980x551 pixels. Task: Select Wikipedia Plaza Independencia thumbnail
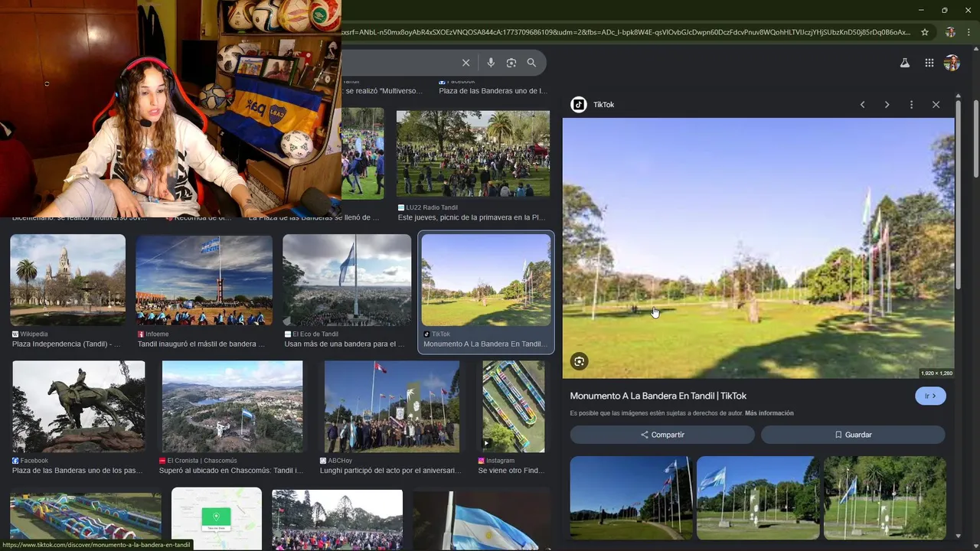68,279
